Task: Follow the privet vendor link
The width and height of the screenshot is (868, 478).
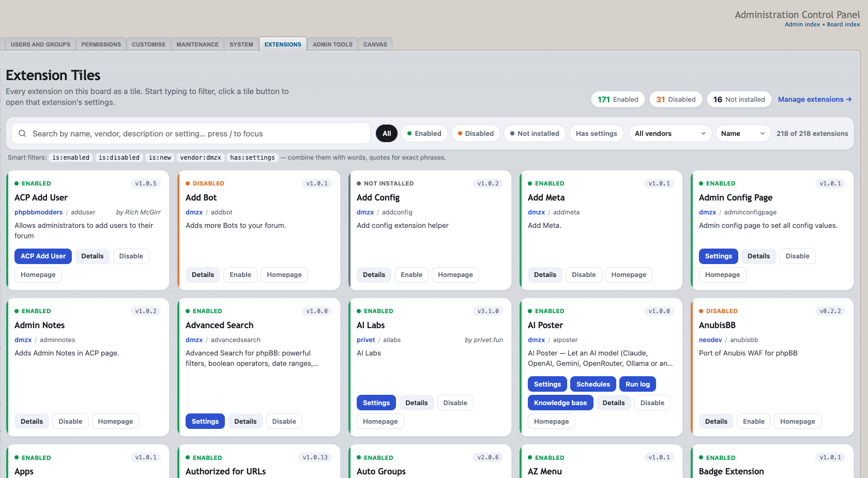Action: click(x=366, y=340)
